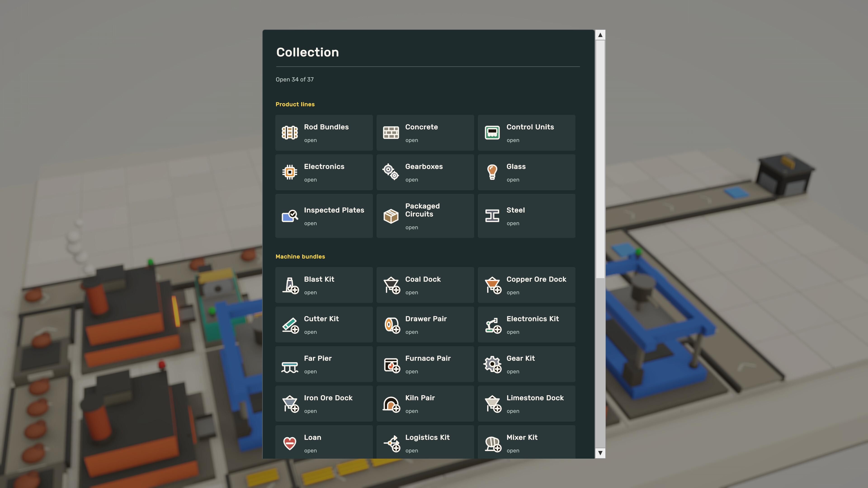
Task: Click the Logistics Kit icon
Action: (x=392, y=443)
